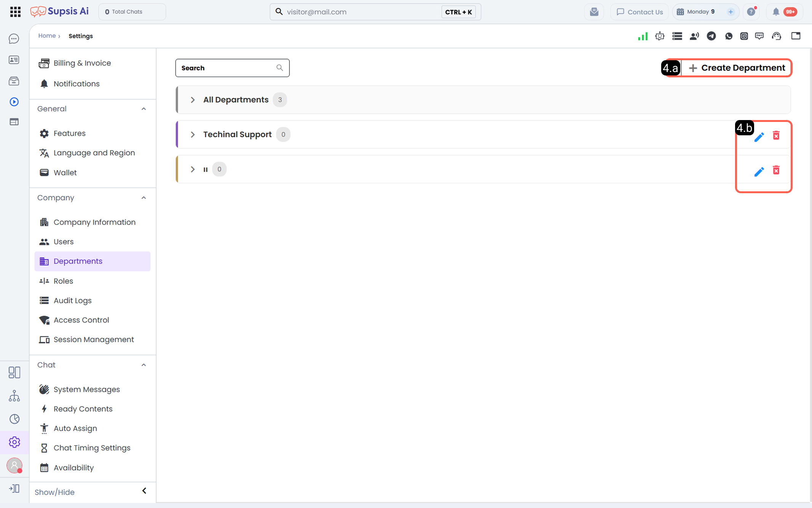The width and height of the screenshot is (812, 508).
Task: Click the green signal bars icon
Action: (x=643, y=36)
